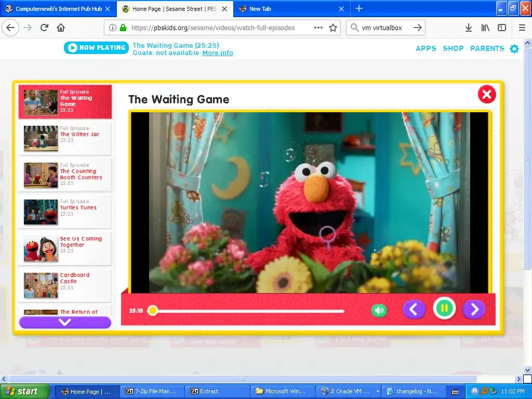532x399 pixels.
Task: Show site information via the info icon
Action: coord(113,28)
